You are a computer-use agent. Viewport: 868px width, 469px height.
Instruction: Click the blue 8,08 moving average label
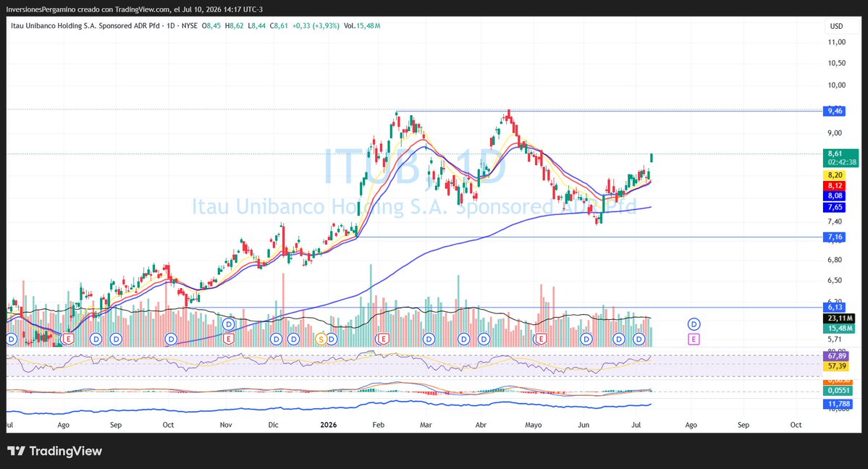[x=834, y=195]
